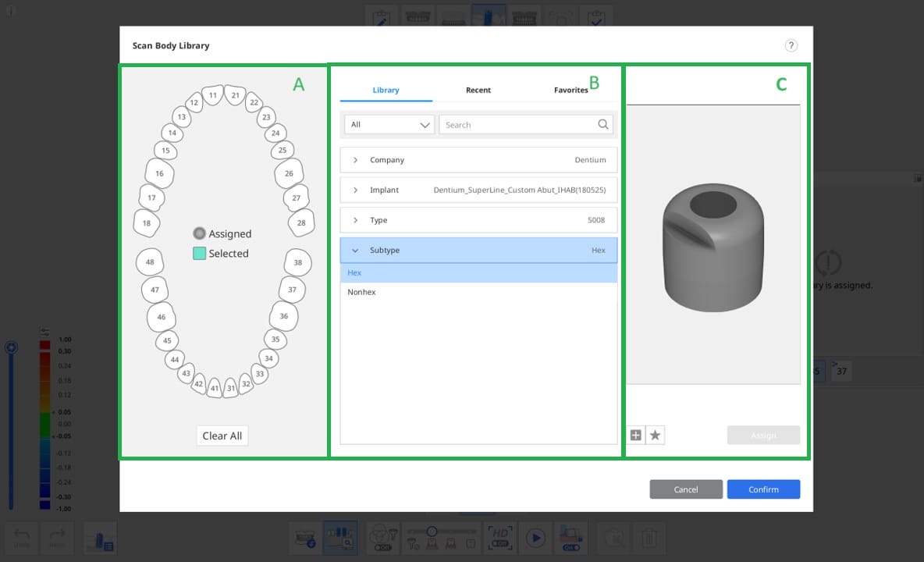Choose the Hex subtype option

pyautogui.click(x=478, y=272)
